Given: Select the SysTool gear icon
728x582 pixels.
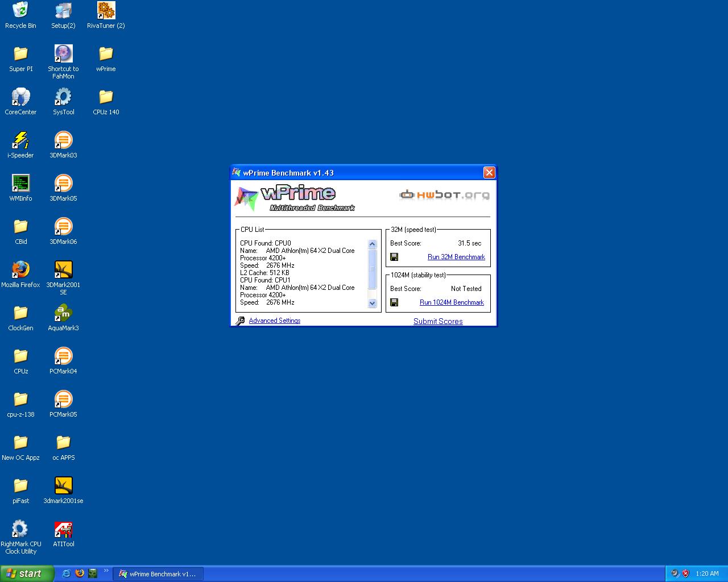Looking at the screenshot, I should tap(63, 97).
